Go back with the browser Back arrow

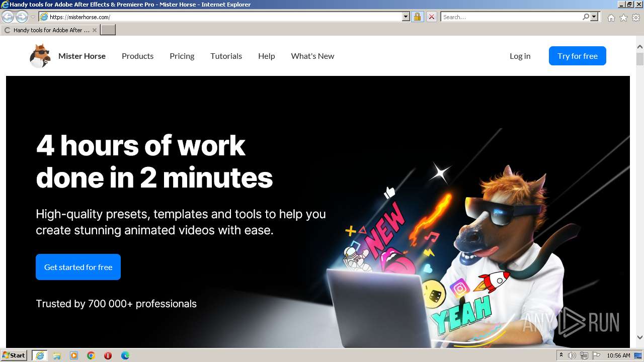pos(8,17)
